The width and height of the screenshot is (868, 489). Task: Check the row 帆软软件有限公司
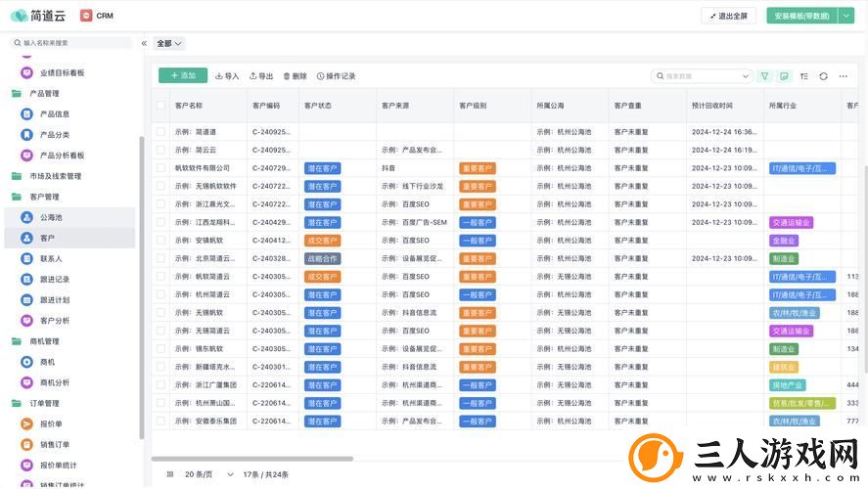(x=160, y=167)
